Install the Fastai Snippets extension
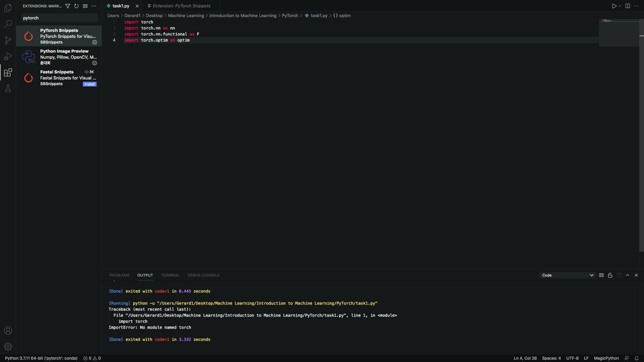 coord(90,84)
